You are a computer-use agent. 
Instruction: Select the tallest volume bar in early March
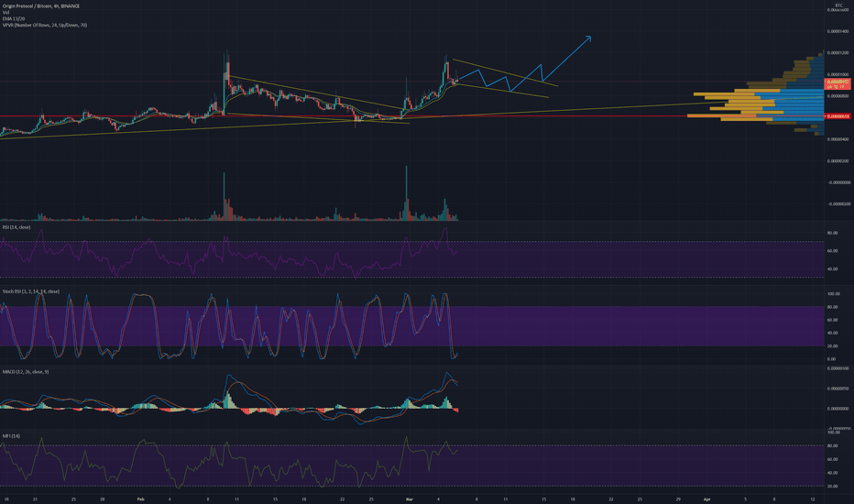406,192
